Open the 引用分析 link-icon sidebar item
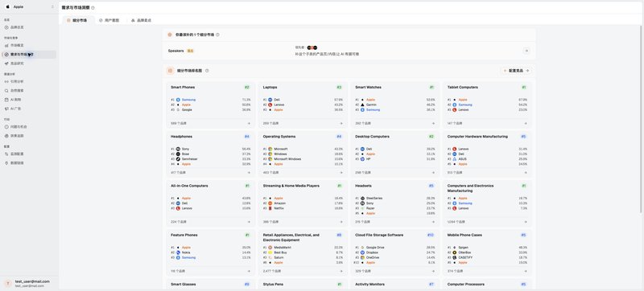Screen dimensions: 644x291 coord(29,81)
